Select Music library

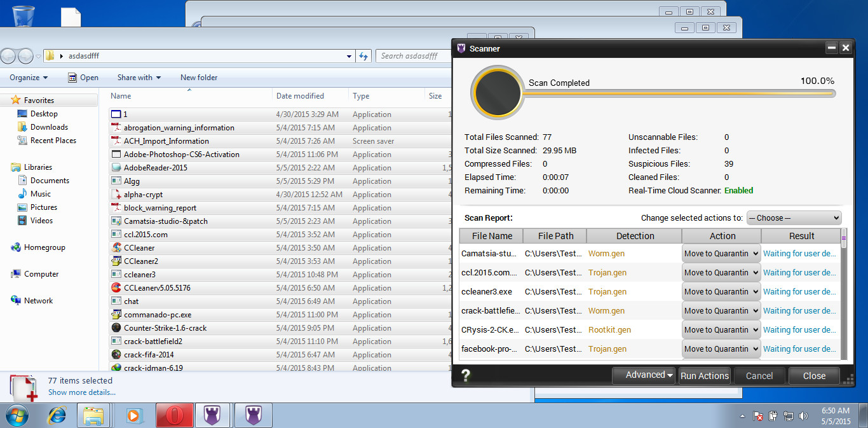40,194
